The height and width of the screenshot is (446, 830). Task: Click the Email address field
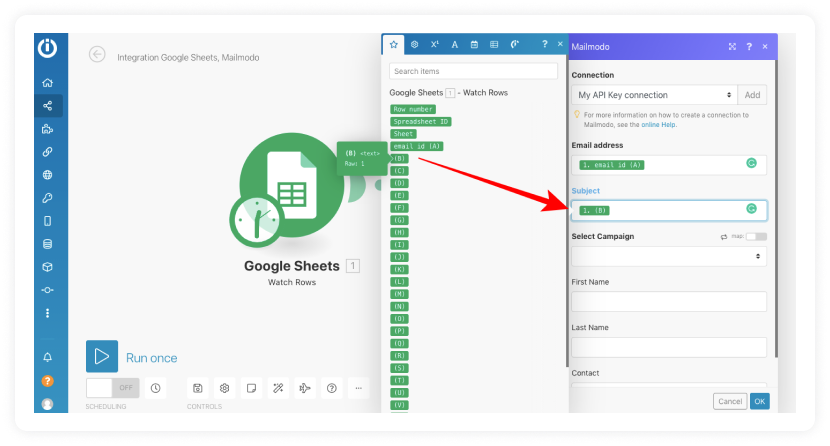tap(669, 165)
